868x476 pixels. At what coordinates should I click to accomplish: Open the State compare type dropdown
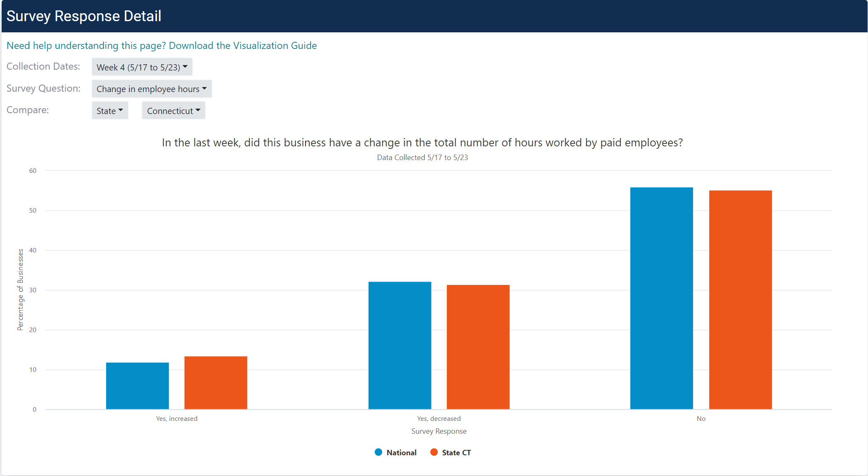[109, 111]
